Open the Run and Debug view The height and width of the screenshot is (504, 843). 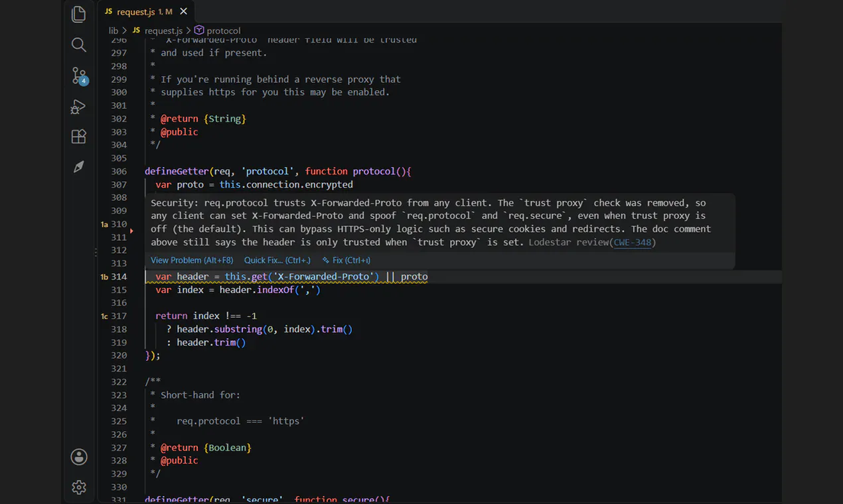(x=78, y=106)
